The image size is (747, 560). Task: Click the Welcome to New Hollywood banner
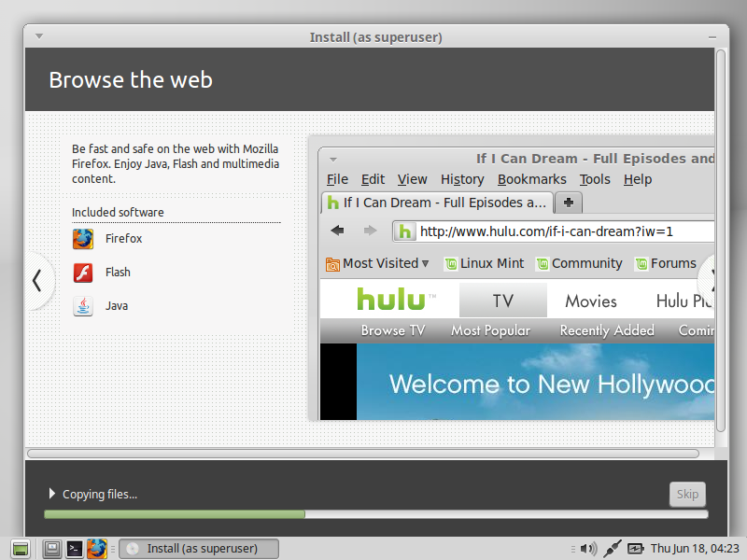click(x=535, y=382)
